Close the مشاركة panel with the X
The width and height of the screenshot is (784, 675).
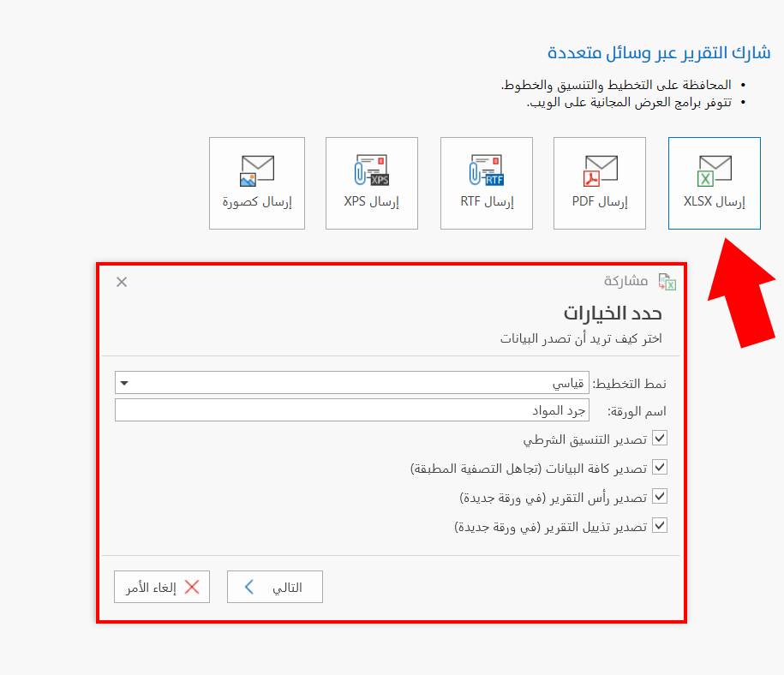pyautogui.click(x=121, y=281)
